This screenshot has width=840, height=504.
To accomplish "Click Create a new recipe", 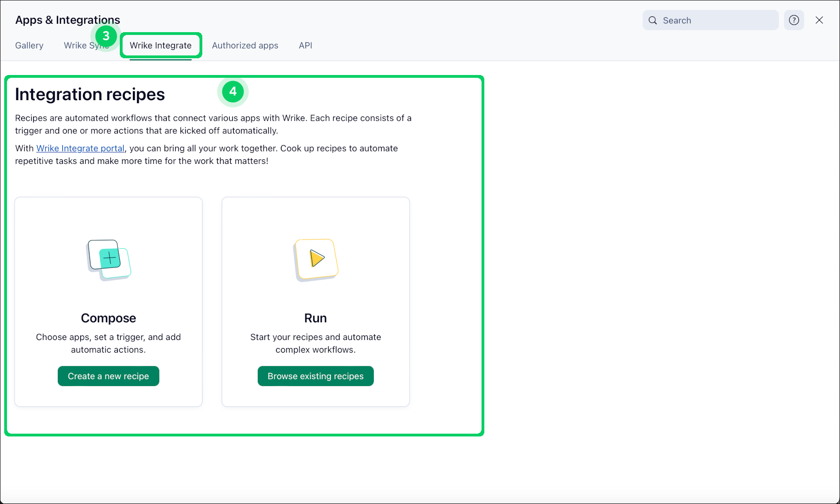I will pyautogui.click(x=108, y=376).
